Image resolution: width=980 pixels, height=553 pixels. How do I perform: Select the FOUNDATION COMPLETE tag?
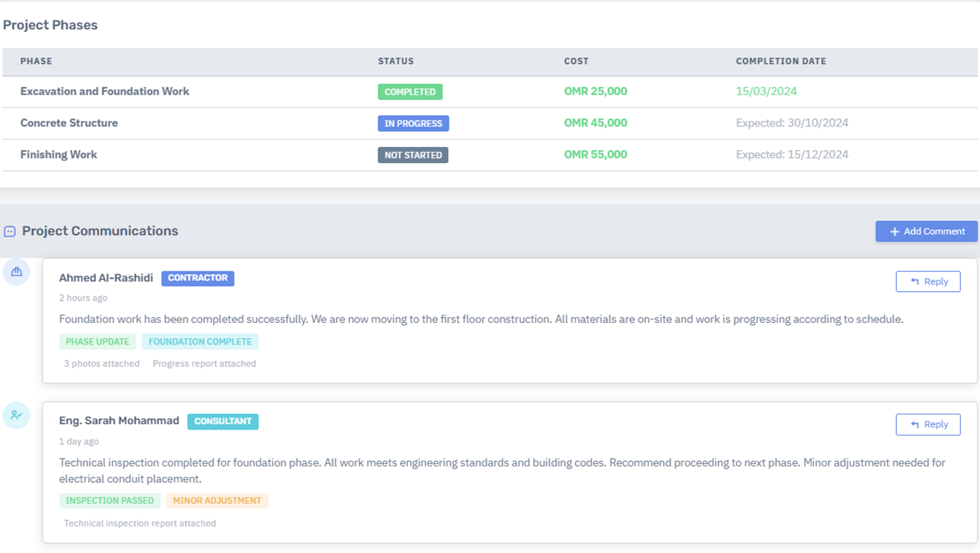click(x=200, y=342)
